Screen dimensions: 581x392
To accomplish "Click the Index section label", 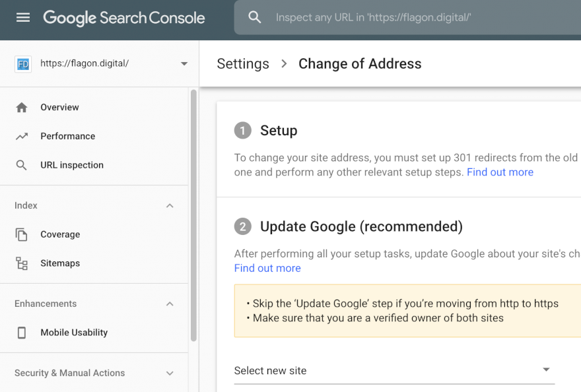I will coord(26,206).
